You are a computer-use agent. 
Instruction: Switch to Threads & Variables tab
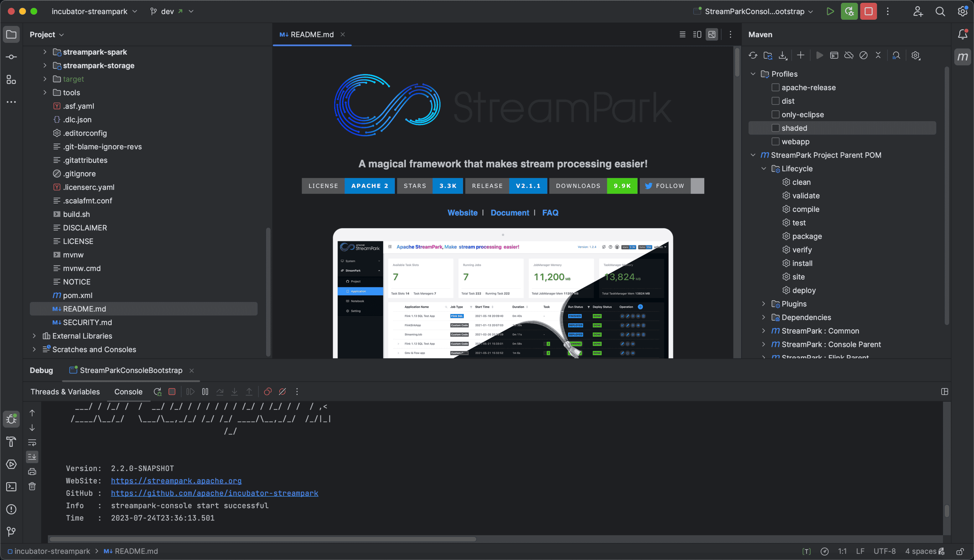(65, 392)
